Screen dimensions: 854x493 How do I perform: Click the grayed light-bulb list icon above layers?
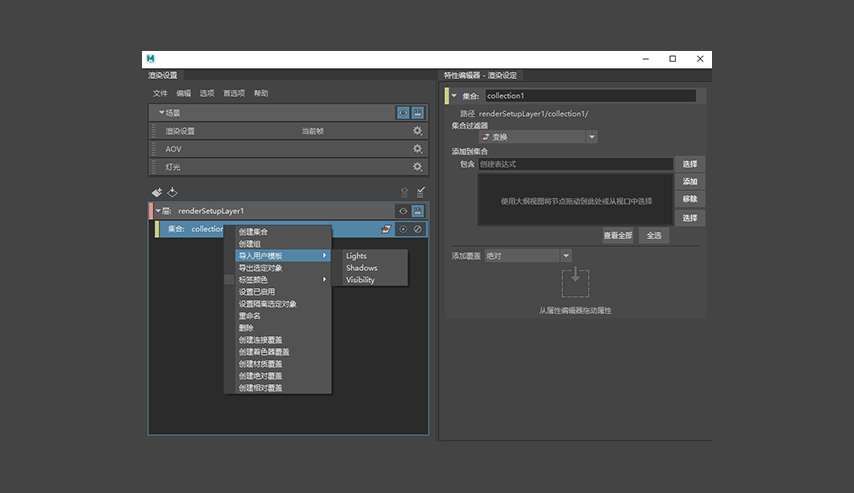tap(404, 192)
